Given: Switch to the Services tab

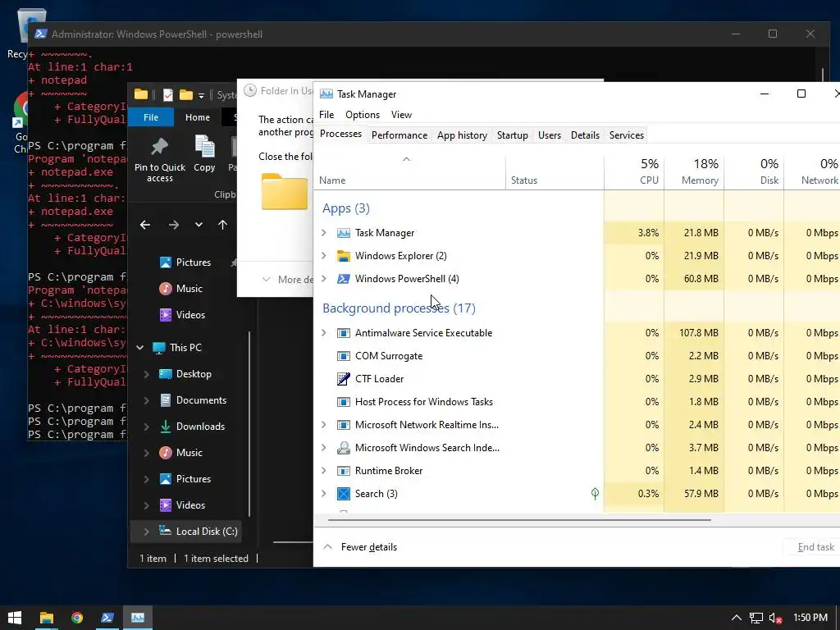Looking at the screenshot, I should pos(627,135).
